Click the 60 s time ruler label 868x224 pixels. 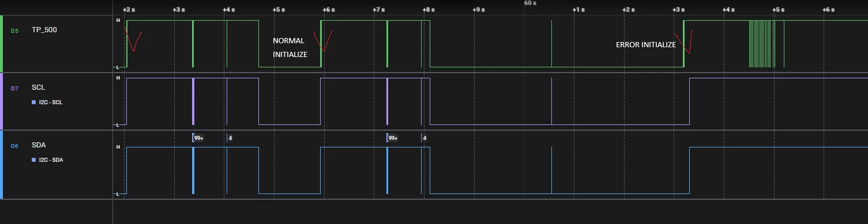tap(530, 3)
